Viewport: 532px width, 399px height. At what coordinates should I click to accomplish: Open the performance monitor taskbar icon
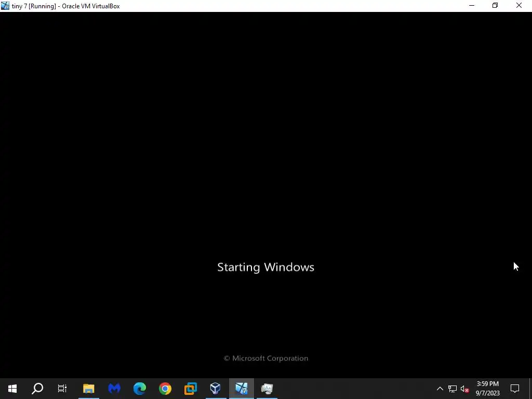pos(267,389)
